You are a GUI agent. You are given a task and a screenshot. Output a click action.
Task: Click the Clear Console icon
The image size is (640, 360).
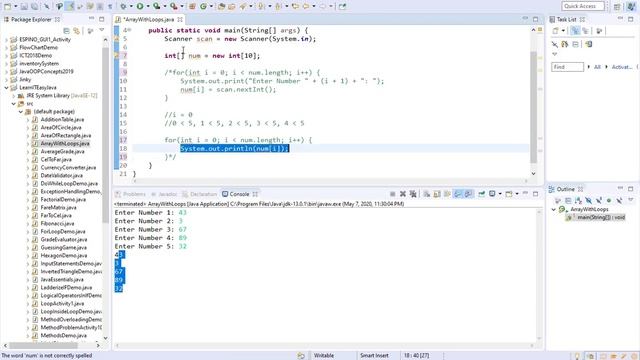[427, 194]
